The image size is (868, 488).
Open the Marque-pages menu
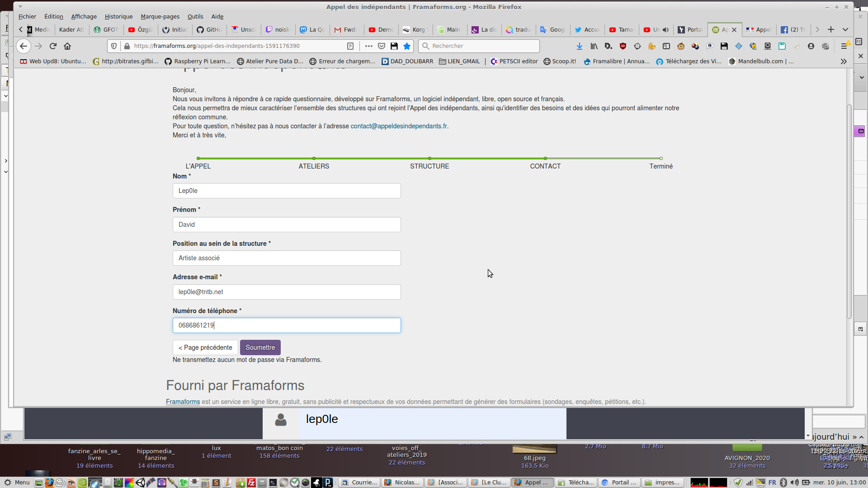160,17
